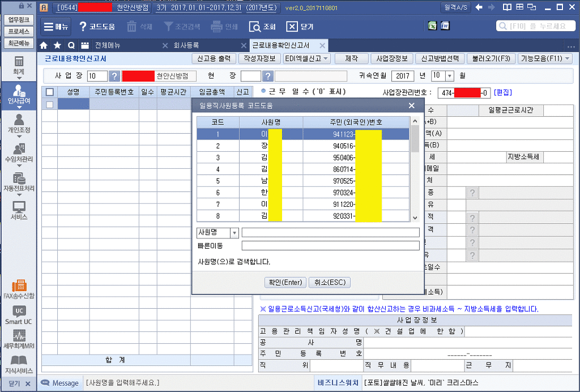
Task: Check the first row checkbox in the list
Action: 50,105
